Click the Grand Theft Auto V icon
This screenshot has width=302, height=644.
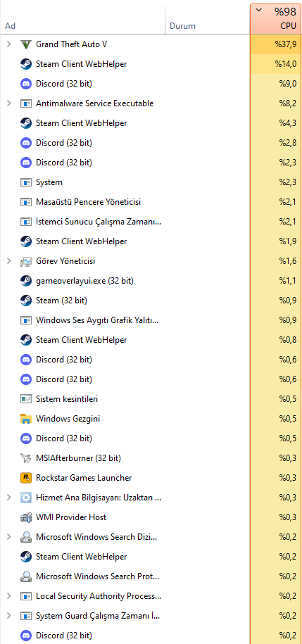tap(26, 44)
